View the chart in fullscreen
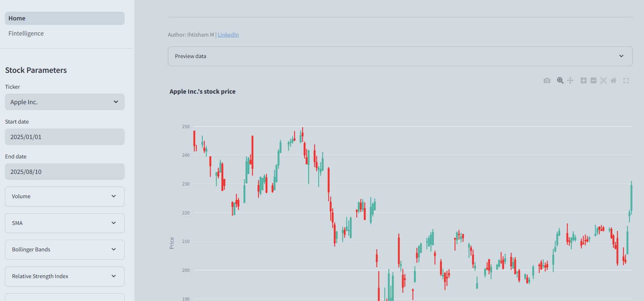 [626, 81]
